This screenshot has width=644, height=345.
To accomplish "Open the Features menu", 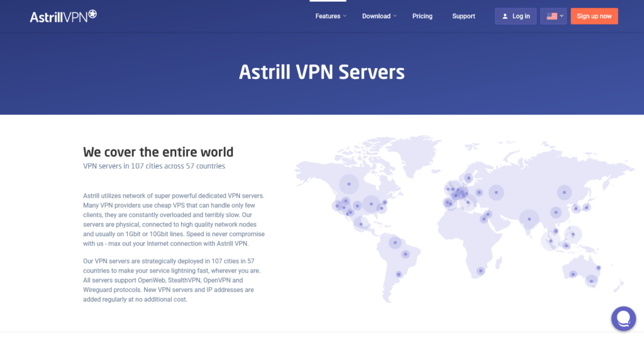I will [328, 16].
